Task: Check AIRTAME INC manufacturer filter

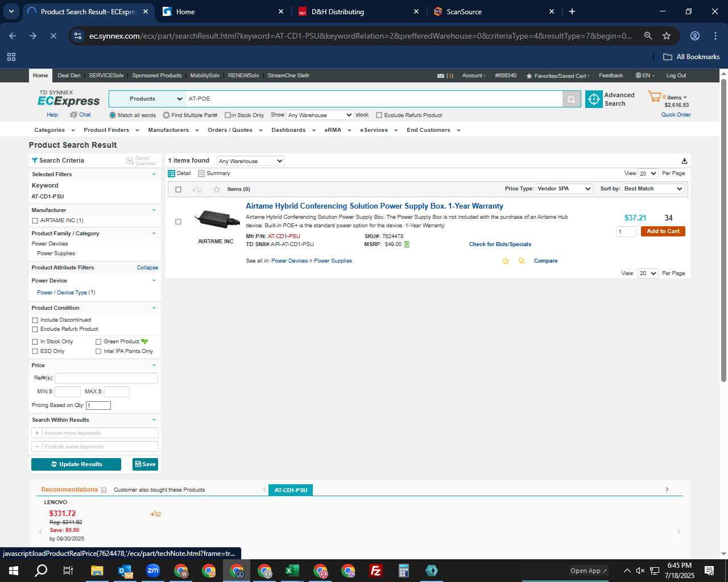Action: click(35, 221)
